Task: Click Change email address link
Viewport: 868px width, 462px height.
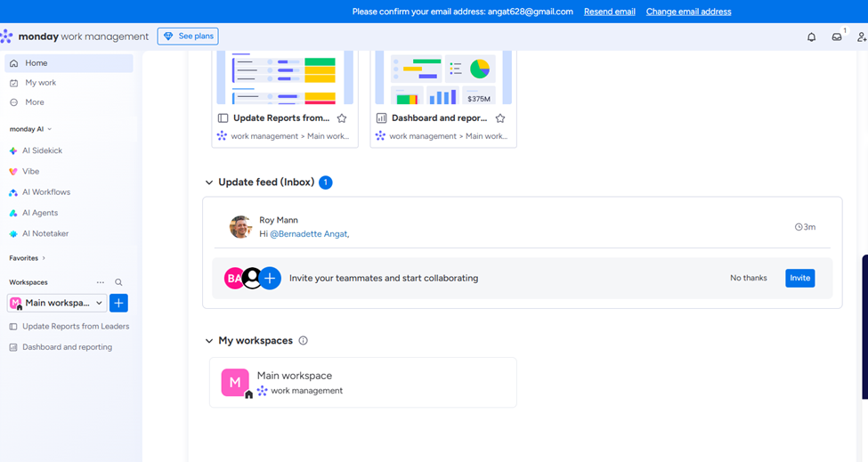Action: [689, 12]
